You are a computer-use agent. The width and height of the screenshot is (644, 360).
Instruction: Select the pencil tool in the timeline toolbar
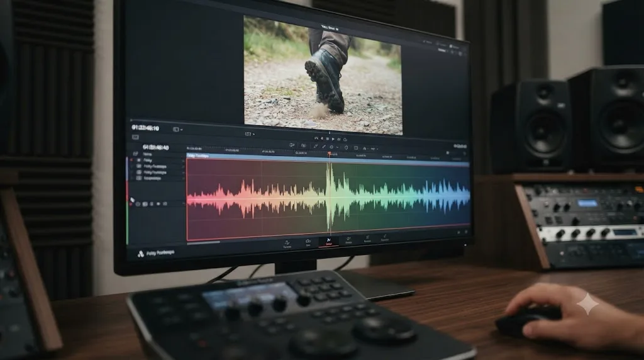pos(324,146)
